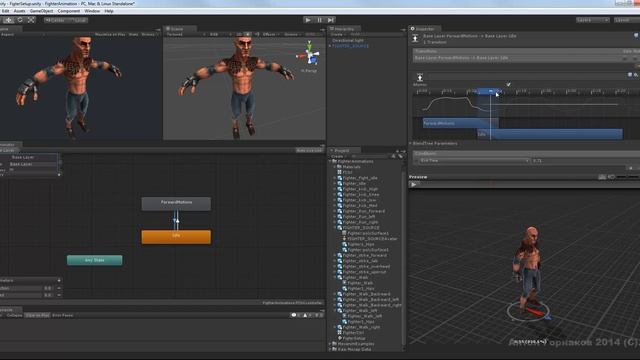
Task: Select Directional light in Hierarchy
Action: point(347,40)
